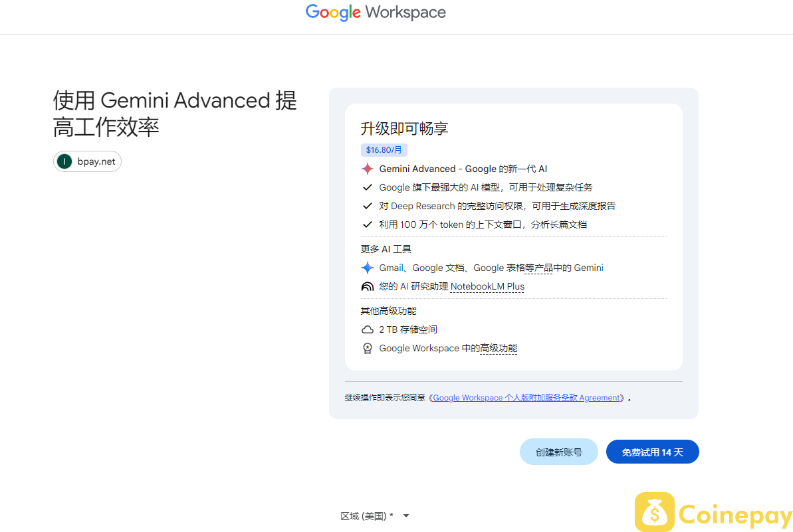The image size is (793, 532).
Task: Click the 使用 Gemini Advanced 提高工作效率 heading
Action: point(175,114)
